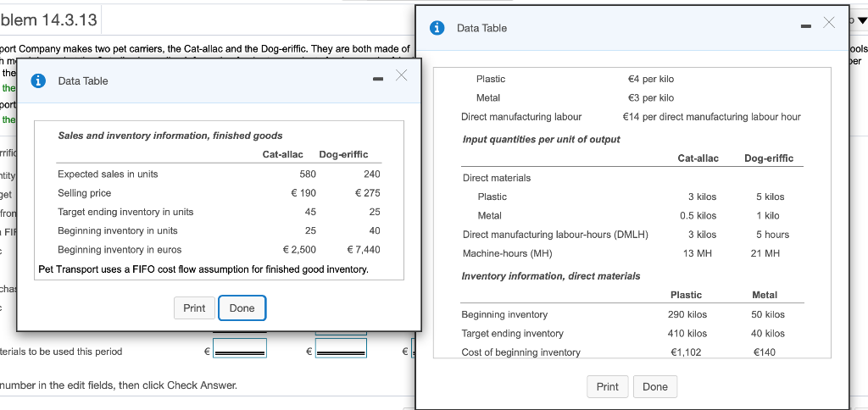Click Done in the left Data Table dialog
The height and width of the screenshot is (410, 868).
[242, 308]
